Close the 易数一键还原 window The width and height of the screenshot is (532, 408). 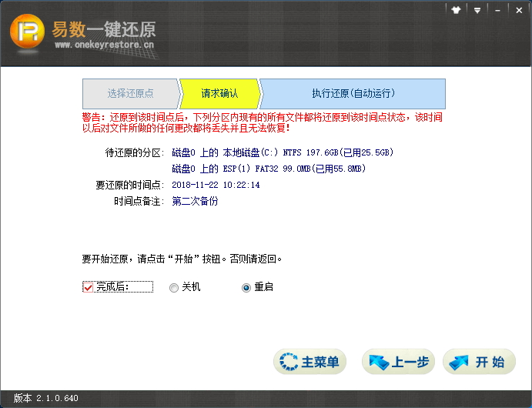(517, 10)
